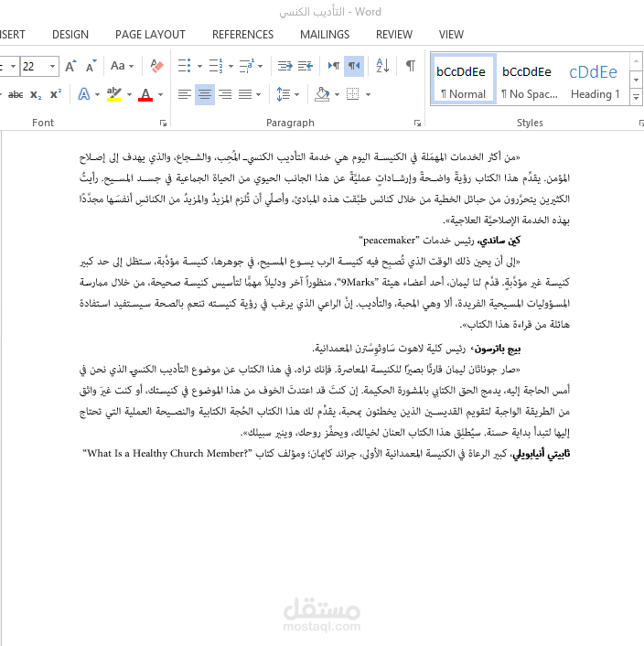644x646 pixels.
Task: Toggle strikethrough formatting
Action: click(x=16, y=95)
